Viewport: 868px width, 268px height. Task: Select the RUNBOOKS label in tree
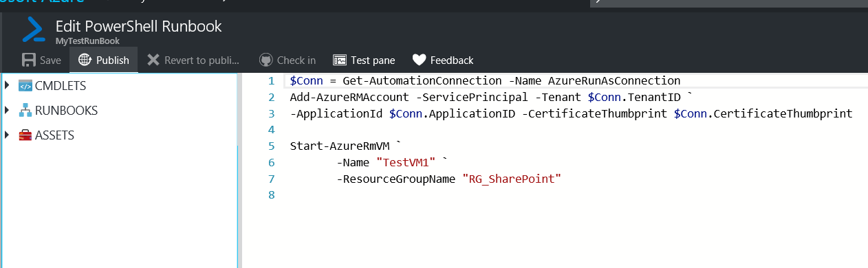point(66,110)
